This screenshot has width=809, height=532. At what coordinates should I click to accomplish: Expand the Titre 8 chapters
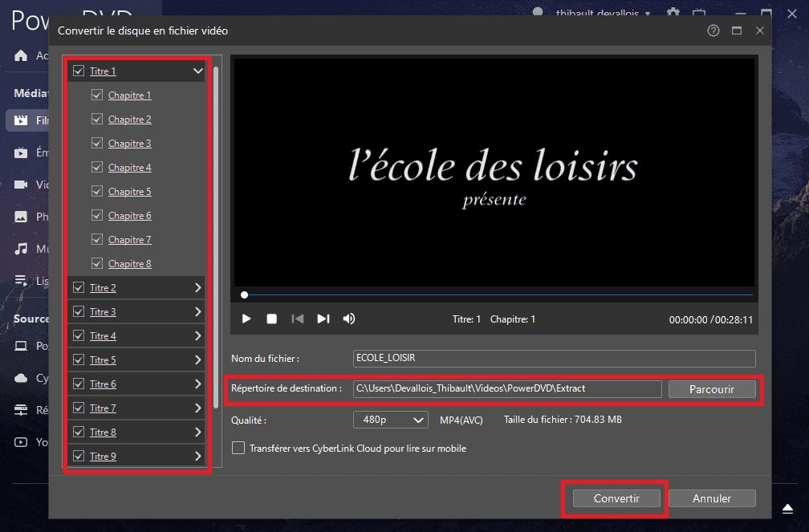coord(198,432)
